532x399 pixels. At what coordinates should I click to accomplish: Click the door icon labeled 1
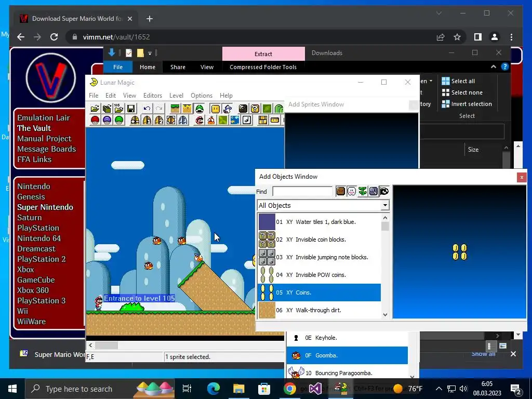147,120
